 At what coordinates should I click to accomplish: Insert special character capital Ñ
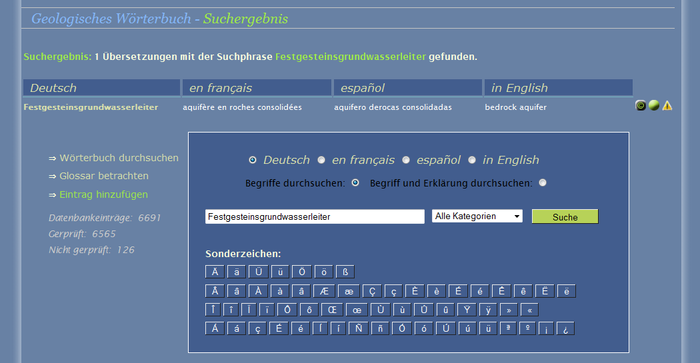(x=358, y=329)
